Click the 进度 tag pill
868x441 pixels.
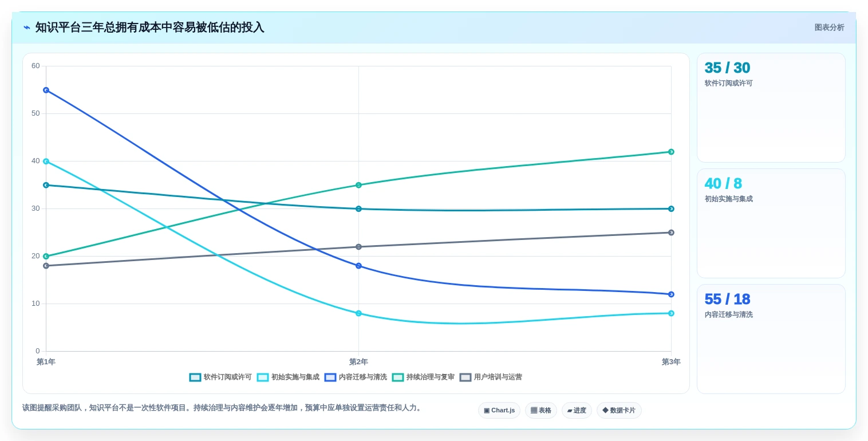pos(577,411)
